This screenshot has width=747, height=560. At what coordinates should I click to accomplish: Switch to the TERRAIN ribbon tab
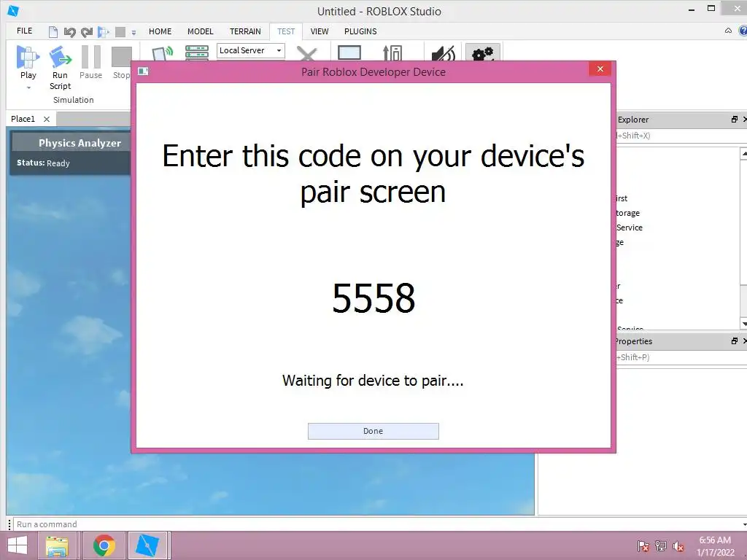(245, 31)
